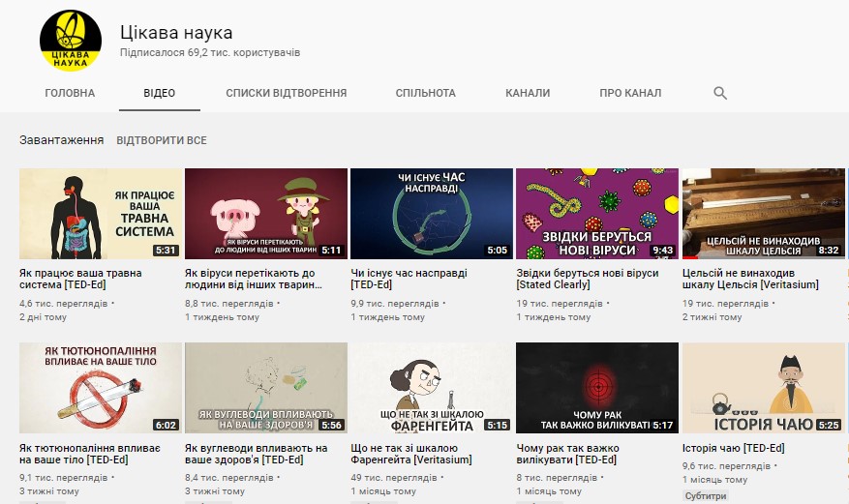849x504 pixels.
Task: Click the ВІДТВОРИТИ ВСЕ button
Action: tap(162, 140)
